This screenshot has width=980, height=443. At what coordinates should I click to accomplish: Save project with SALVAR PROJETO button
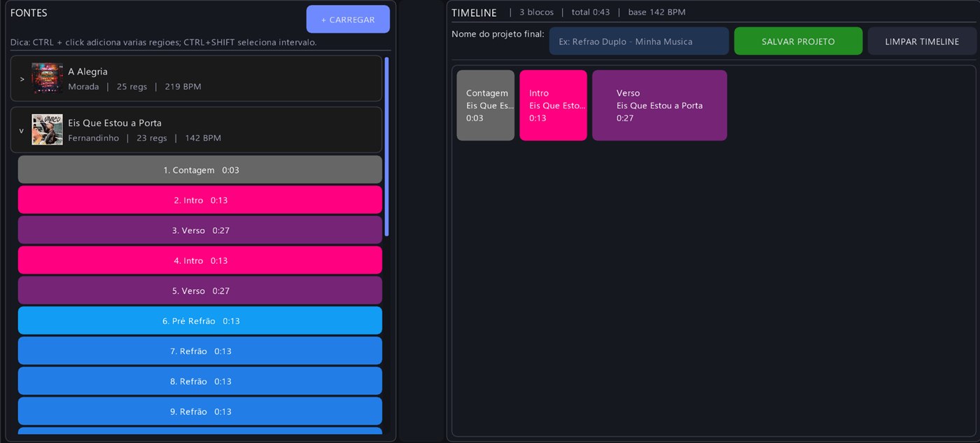tap(798, 41)
